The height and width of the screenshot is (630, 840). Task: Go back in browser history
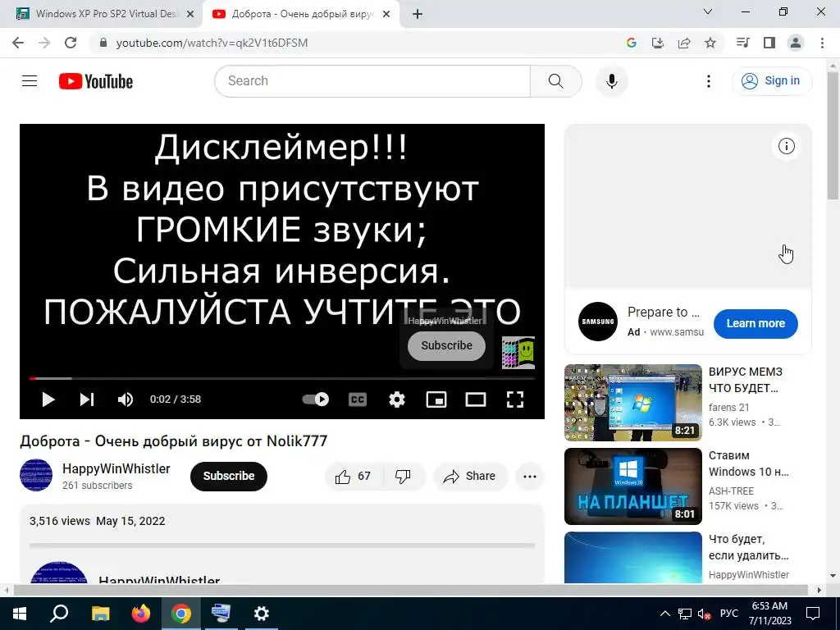18,43
